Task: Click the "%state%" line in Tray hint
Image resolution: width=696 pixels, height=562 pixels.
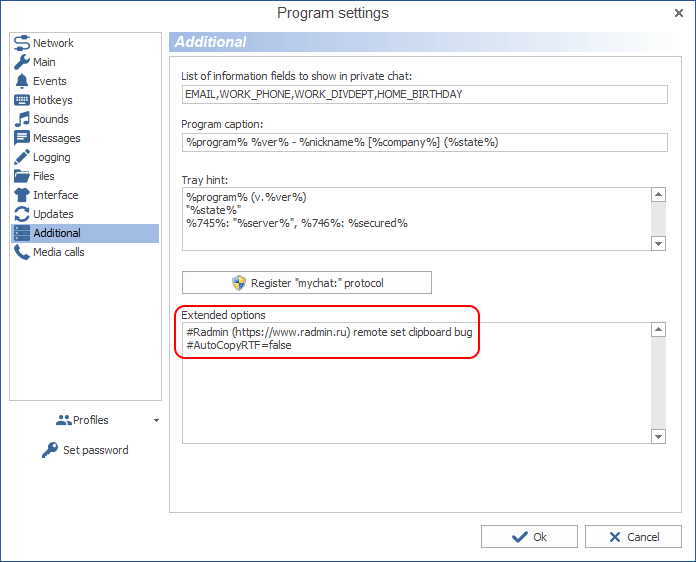Action: point(214,210)
